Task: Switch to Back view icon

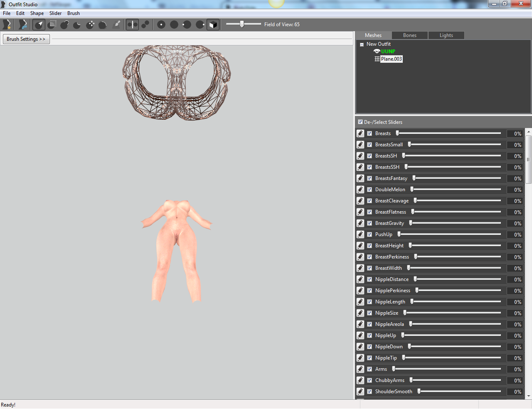Action: coord(174,25)
